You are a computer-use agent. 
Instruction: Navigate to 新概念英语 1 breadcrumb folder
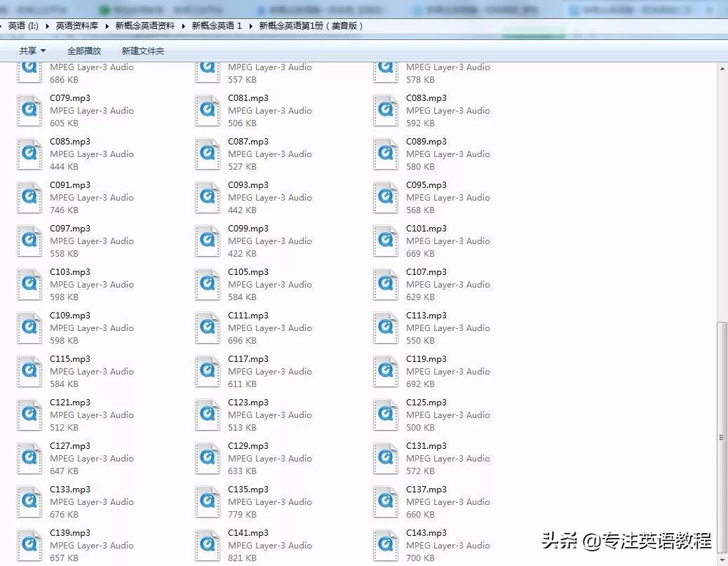pyautogui.click(x=217, y=26)
